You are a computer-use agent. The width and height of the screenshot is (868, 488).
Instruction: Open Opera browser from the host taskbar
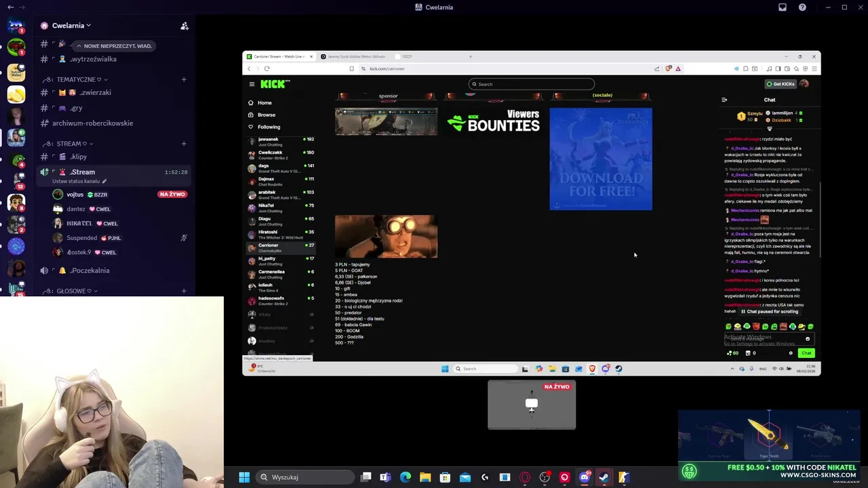525,477
